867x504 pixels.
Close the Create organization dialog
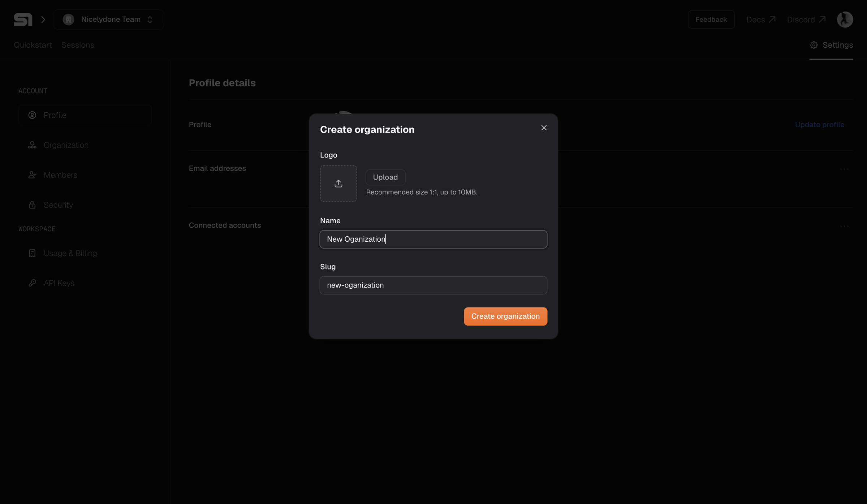pyautogui.click(x=544, y=128)
